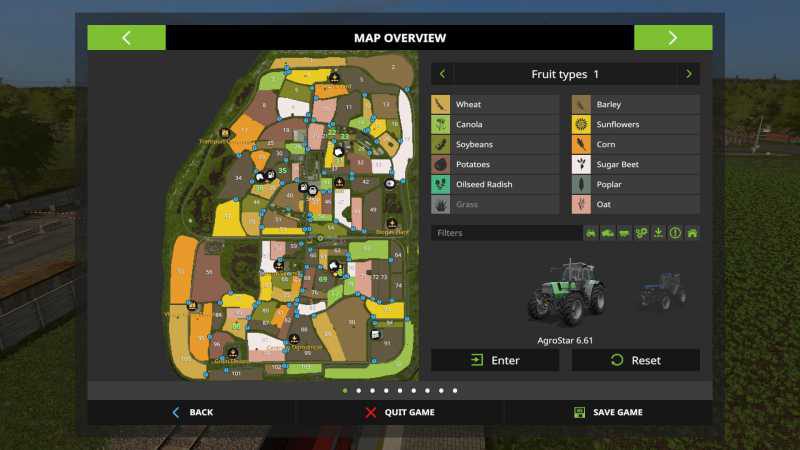
Task: Click the Save Game floppy disk icon
Action: [580, 412]
